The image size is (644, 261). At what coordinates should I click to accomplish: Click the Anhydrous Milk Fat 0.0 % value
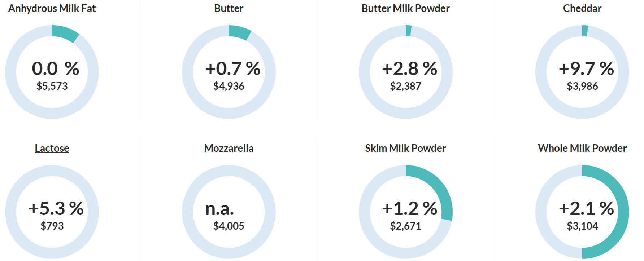point(55,68)
